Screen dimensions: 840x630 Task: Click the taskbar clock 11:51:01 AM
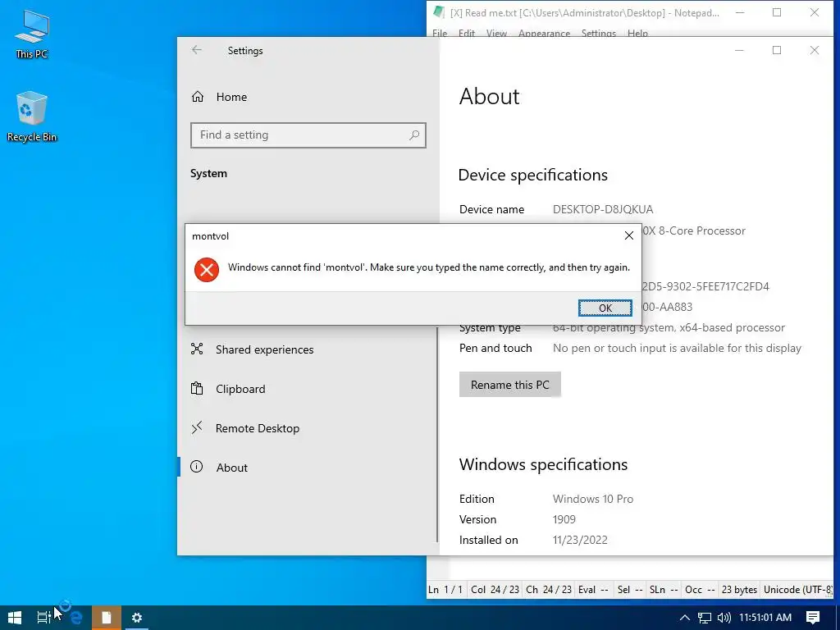pyautogui.click(x=765, y=618)
